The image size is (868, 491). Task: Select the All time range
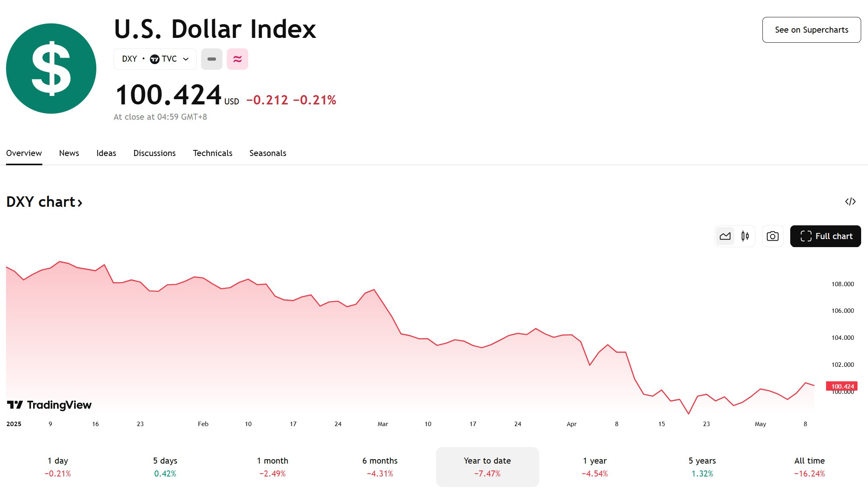click(x=809, y=467)
